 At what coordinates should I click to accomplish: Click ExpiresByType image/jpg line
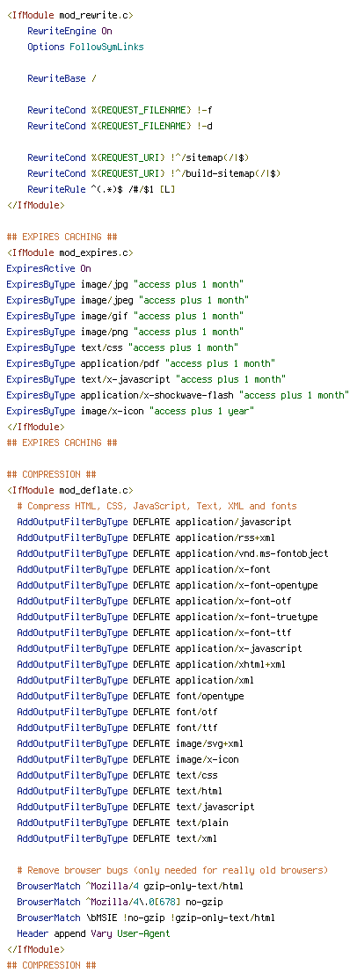(125, 284)
